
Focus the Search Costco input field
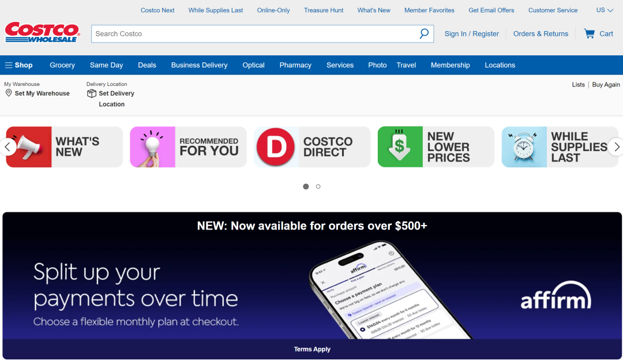click(x=254, y=34)
